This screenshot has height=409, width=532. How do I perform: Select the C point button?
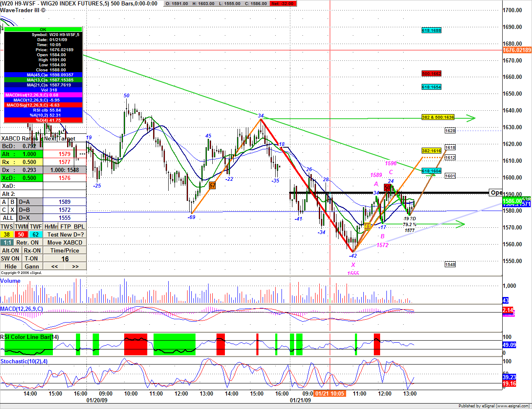coord(4,210)
